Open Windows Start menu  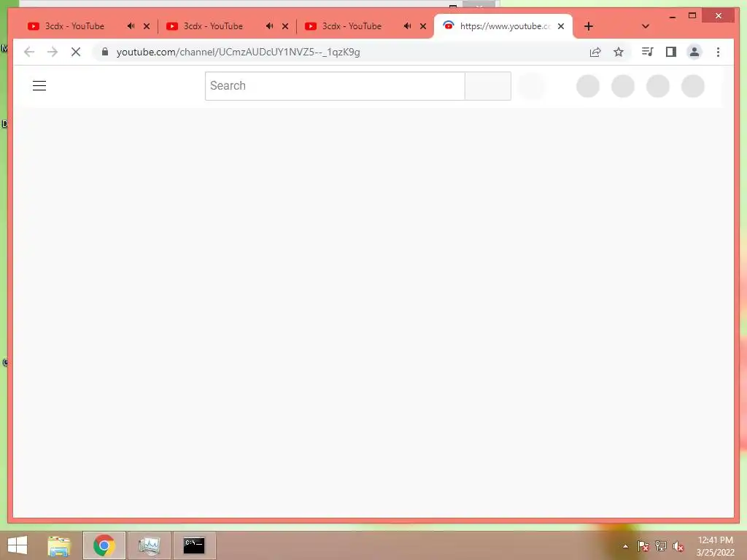[18, 545]
